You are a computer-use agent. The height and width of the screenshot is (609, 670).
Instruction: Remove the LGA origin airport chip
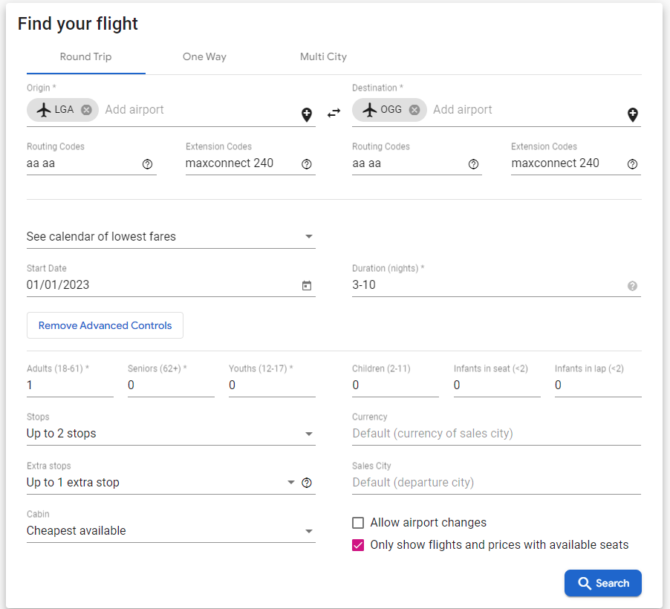(x=86, y=110)
